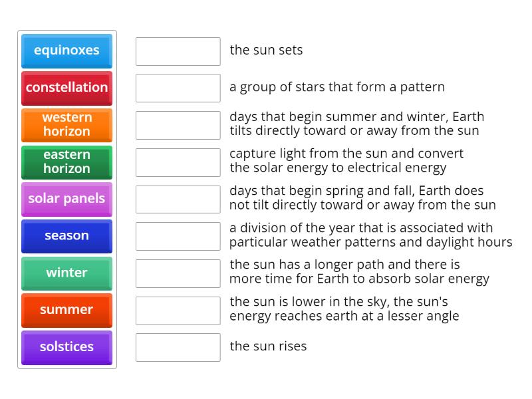Click the western horizon tile
Screen dimensions: 532x399
(66, 125)
